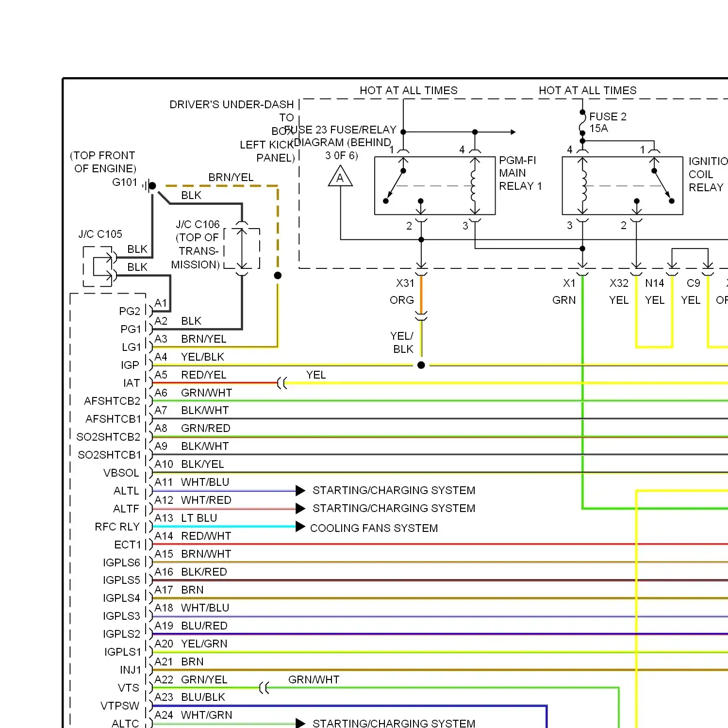Click the COOLING FANS SYSTEM text
Image resolution: width=728 pixels, height=728 pixels.
(374, 528)
